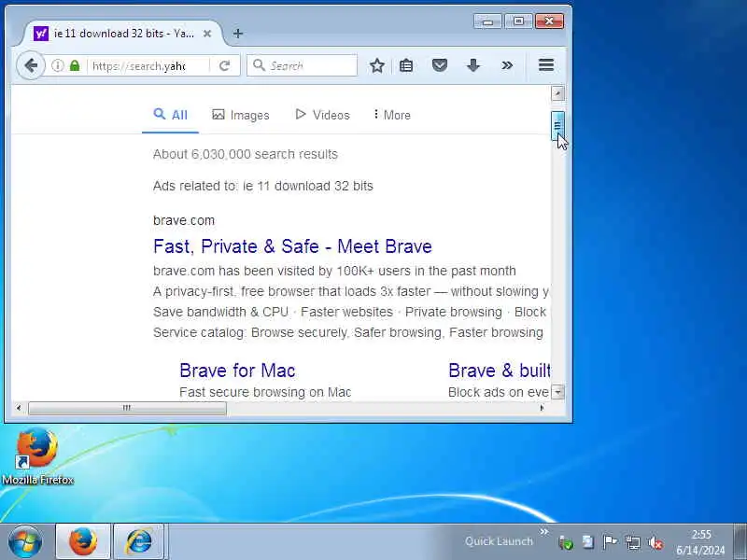
Task: Reload the page with the refresh icon
Action: tap(225, 65)
